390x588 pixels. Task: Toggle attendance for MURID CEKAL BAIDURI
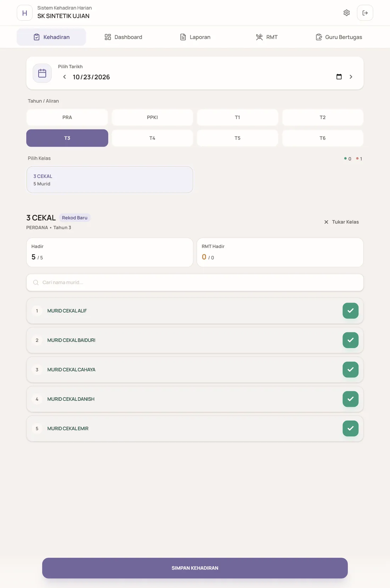coord(350,340)
